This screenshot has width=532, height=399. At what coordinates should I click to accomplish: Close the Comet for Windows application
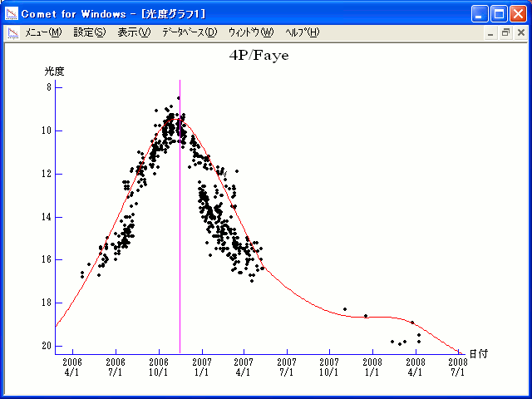[518, 14]
